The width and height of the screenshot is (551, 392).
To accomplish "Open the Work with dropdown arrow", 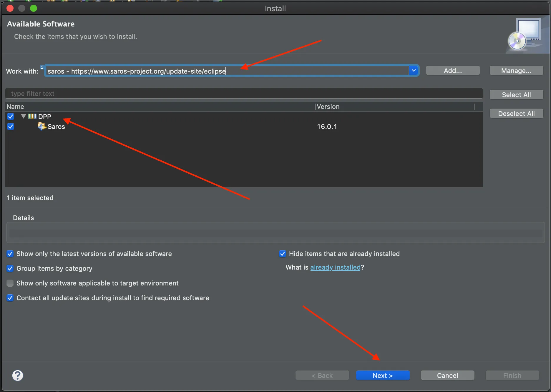I will pyautogui.click(x=414, y=71).
